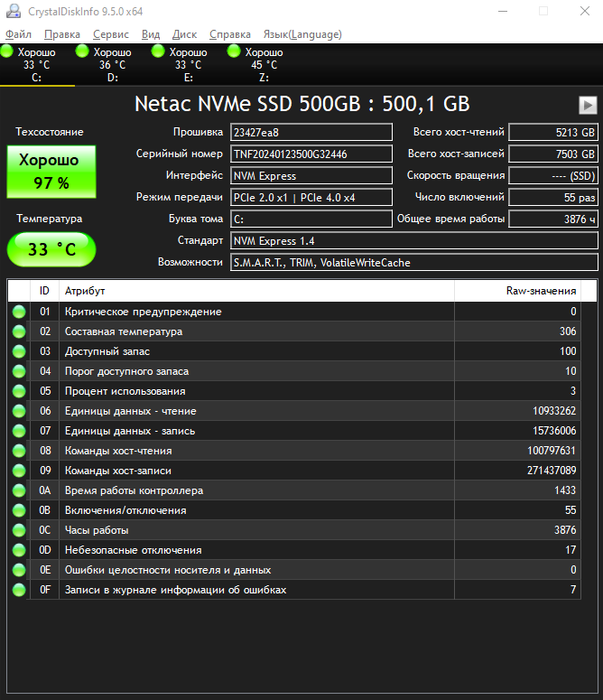Open the Правка menu
Image resolution: width=603 pixels, height=700 pixels.
coord(62,34)
